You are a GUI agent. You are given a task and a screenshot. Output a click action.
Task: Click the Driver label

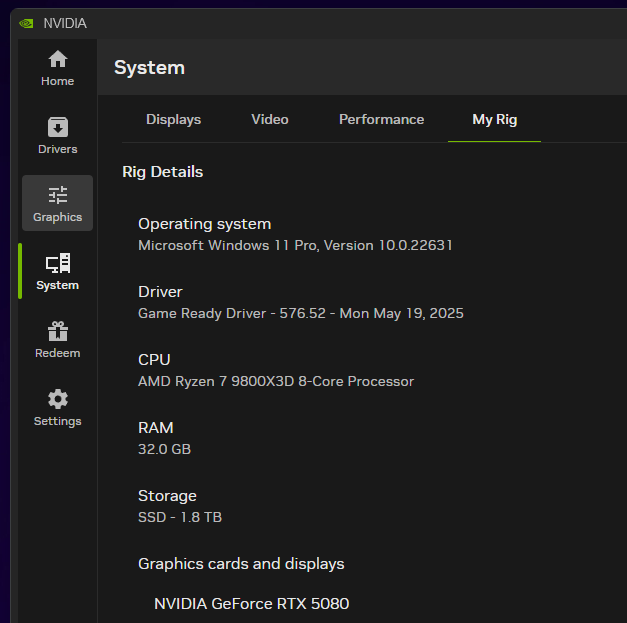160,292
